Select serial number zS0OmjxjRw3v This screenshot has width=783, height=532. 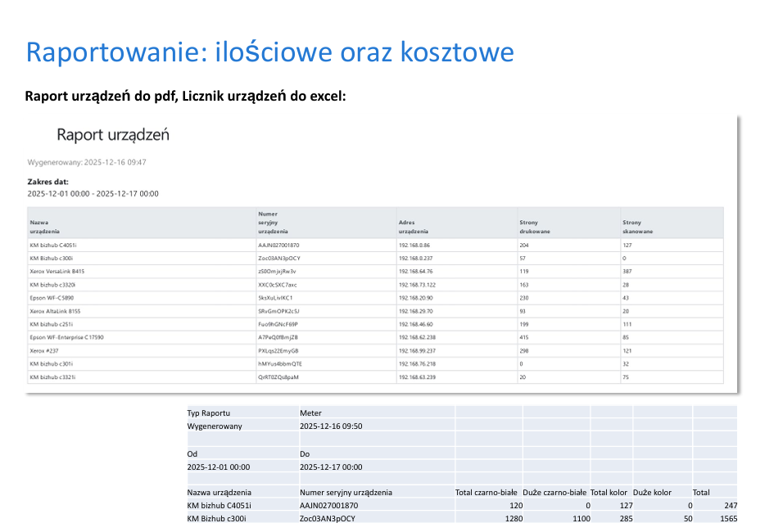click(x=277, y=272)
